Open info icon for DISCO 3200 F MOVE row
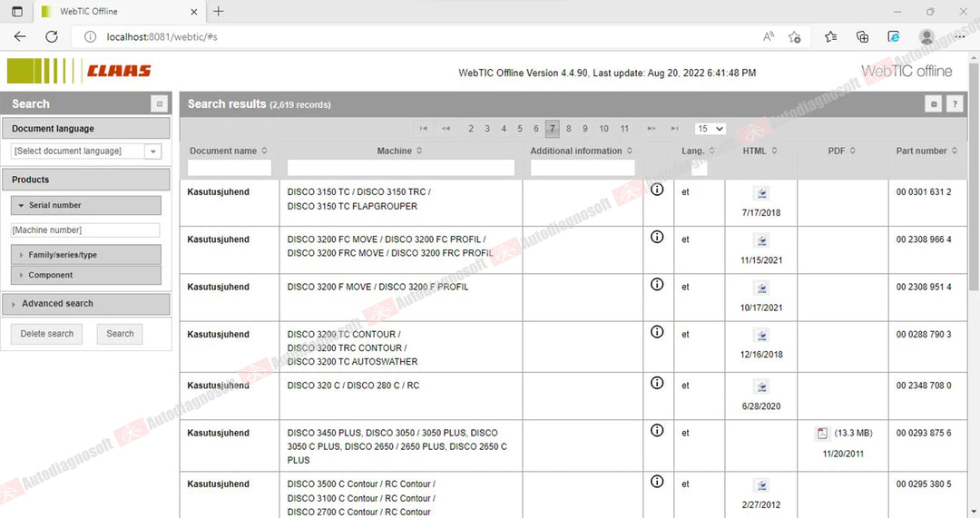980x518 pixels. [657, 284]
